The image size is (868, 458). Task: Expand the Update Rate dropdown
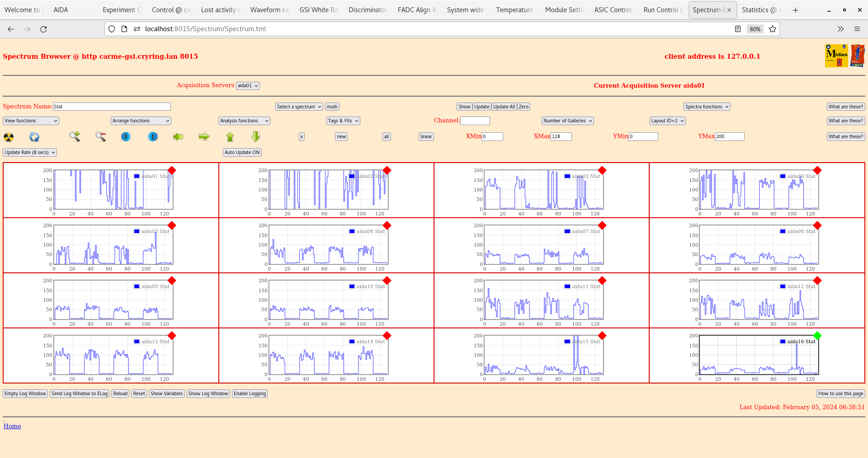(x=30, y=153)
